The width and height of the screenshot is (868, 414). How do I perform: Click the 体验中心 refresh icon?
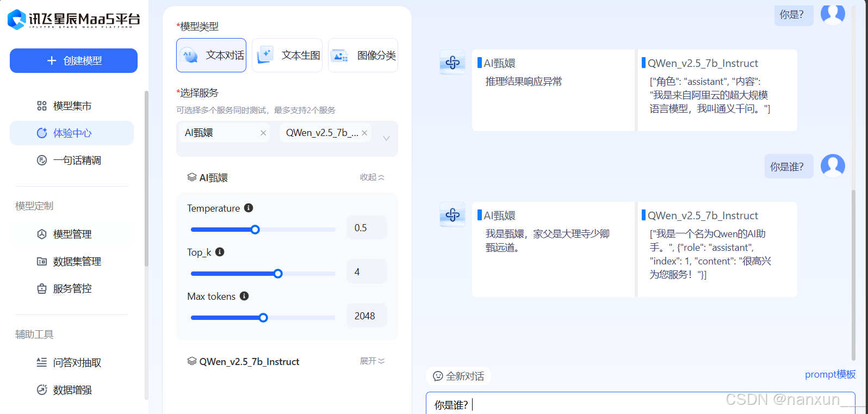click(42, 133)
